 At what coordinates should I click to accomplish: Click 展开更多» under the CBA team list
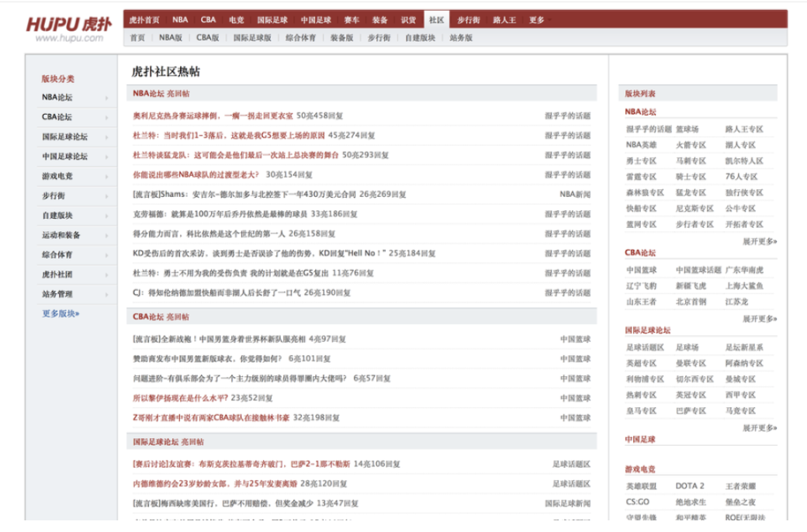pos(760,319)
